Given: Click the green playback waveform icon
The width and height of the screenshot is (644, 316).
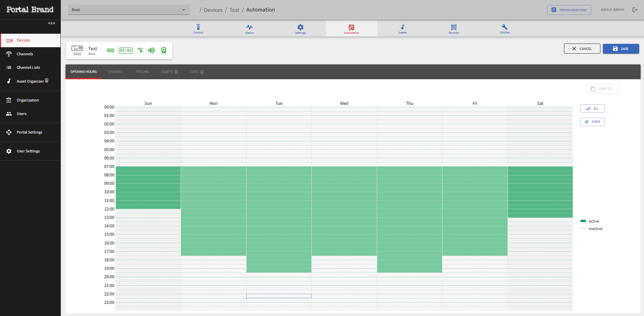Looking at the screenshot, I should (x=140, y=50).
